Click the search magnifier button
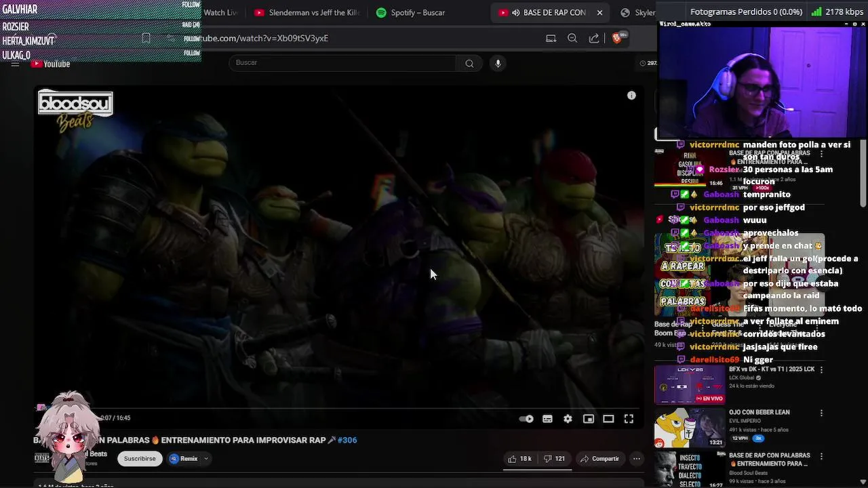 [x=469, y=63]
